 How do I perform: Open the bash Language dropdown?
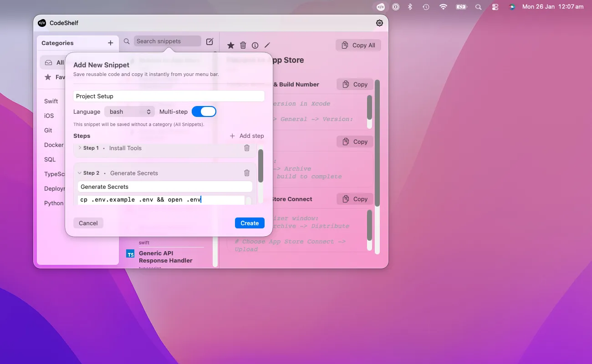[x=129, y=111]
